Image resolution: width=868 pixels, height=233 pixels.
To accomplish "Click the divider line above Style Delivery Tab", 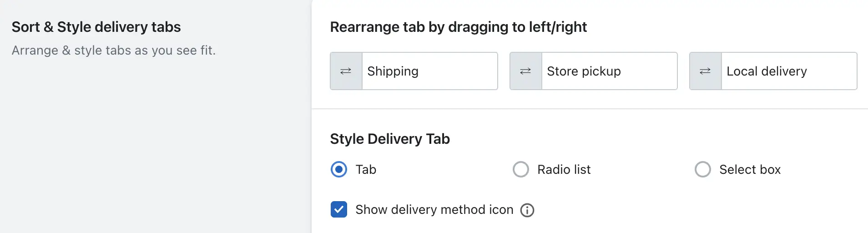I will [x=590, y=109].
